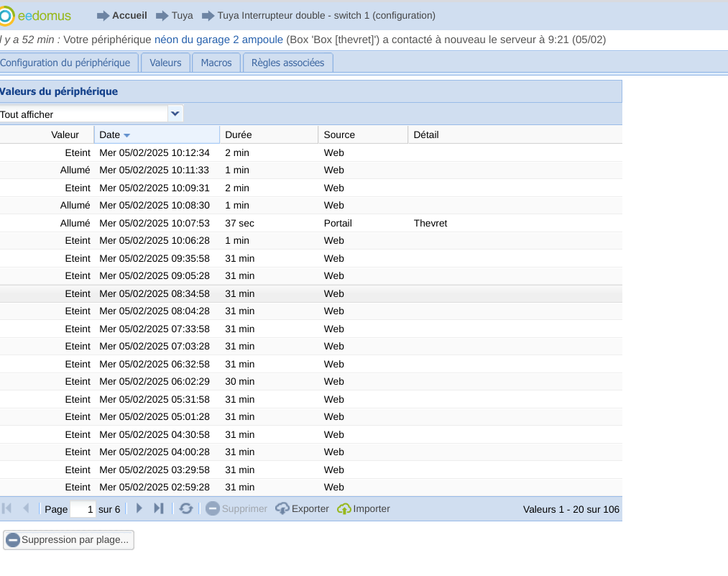The width and height of the screenshot is (728, 576).
Task: Open the Tout afficher dropdown arrow
Action: [x=175, y=114]
